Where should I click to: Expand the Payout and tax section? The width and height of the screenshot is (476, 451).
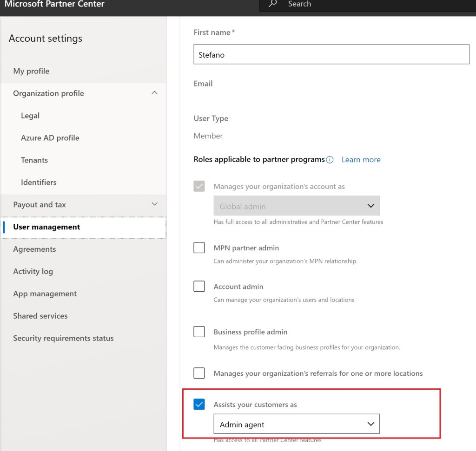pos(155,204)
